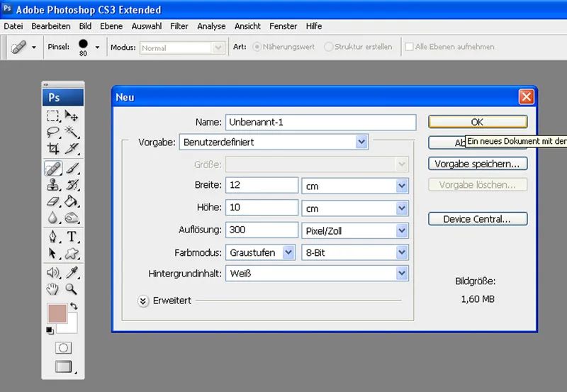Select the Zoom magnifier tool
567x392 pixels.
tap(72, 289)
